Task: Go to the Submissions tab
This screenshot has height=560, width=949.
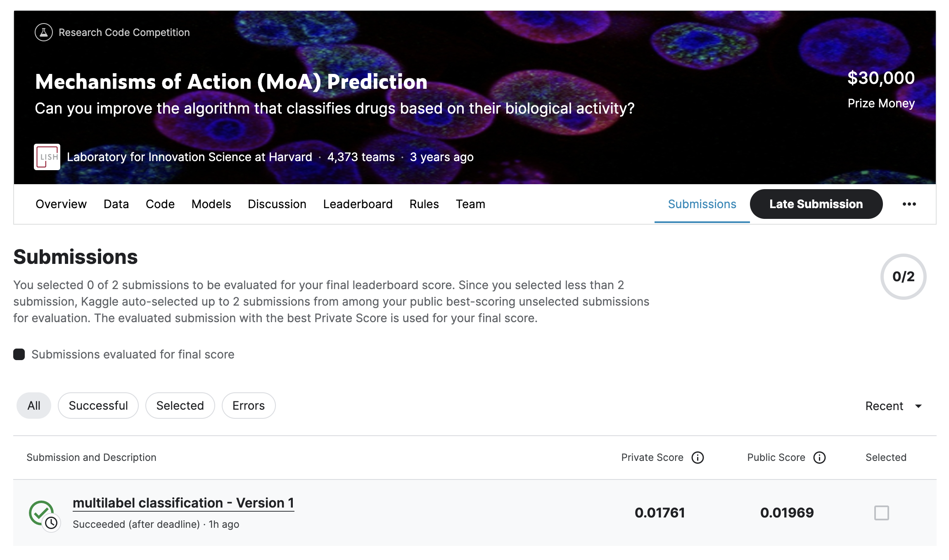Action: pos(702,204)
